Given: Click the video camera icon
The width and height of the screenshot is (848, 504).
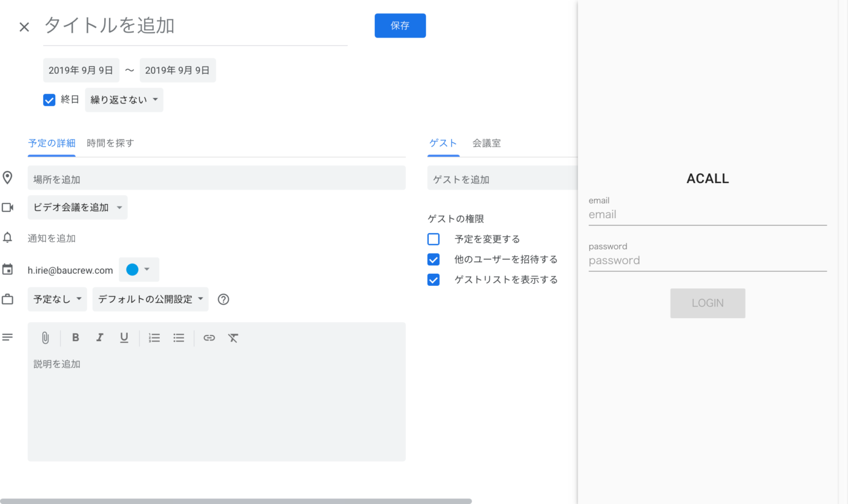Looking at the screenshot, I should click(x=8, y=207).
